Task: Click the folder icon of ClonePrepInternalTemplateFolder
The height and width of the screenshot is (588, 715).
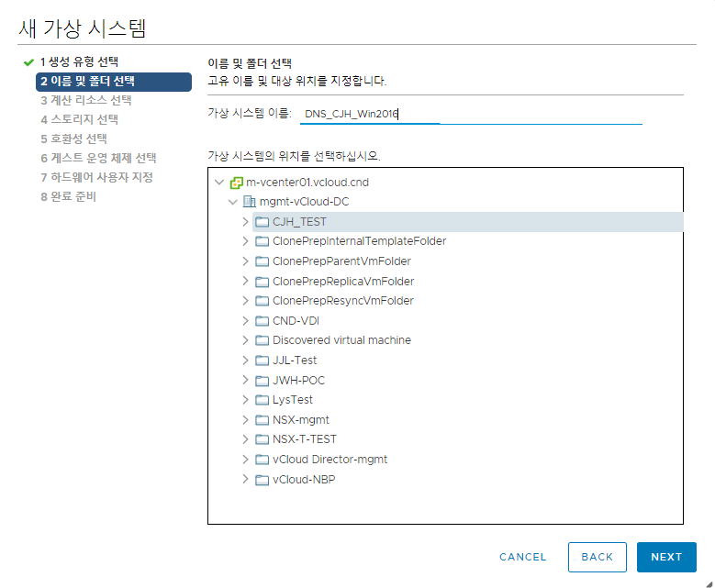Action: click(262, 241)
